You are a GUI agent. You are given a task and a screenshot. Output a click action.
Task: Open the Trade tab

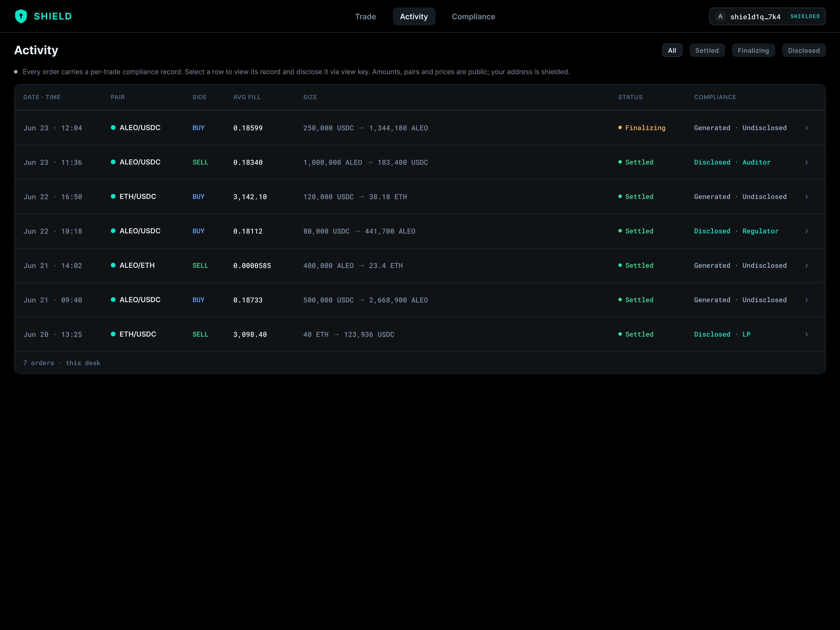point(365,16)
